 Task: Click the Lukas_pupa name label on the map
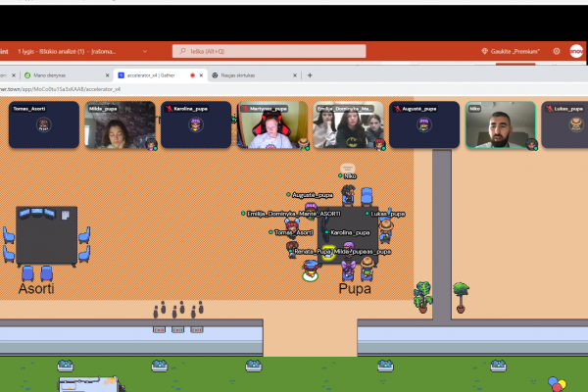pyautogui.click(x=388, y=214)
